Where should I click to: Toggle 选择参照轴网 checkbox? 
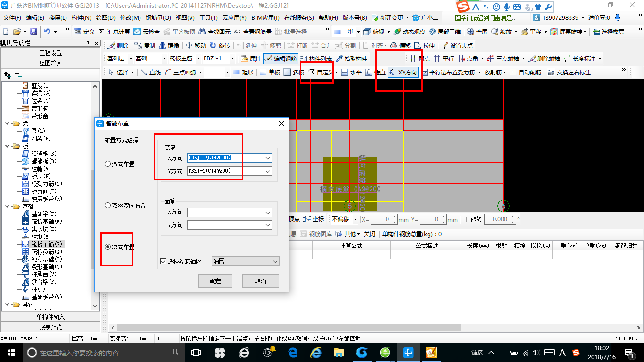tap(164, 261)
